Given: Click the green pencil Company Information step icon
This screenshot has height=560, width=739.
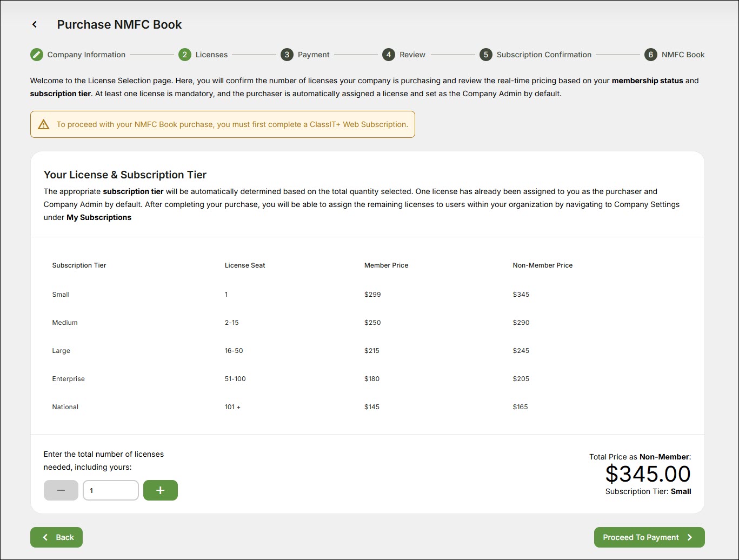Looking at the screenshot, I should 36,55.
